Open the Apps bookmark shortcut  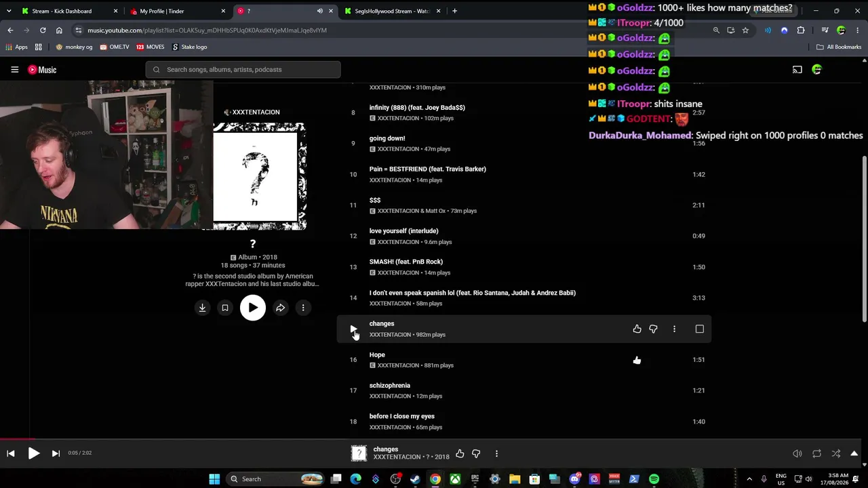[17, 47]
